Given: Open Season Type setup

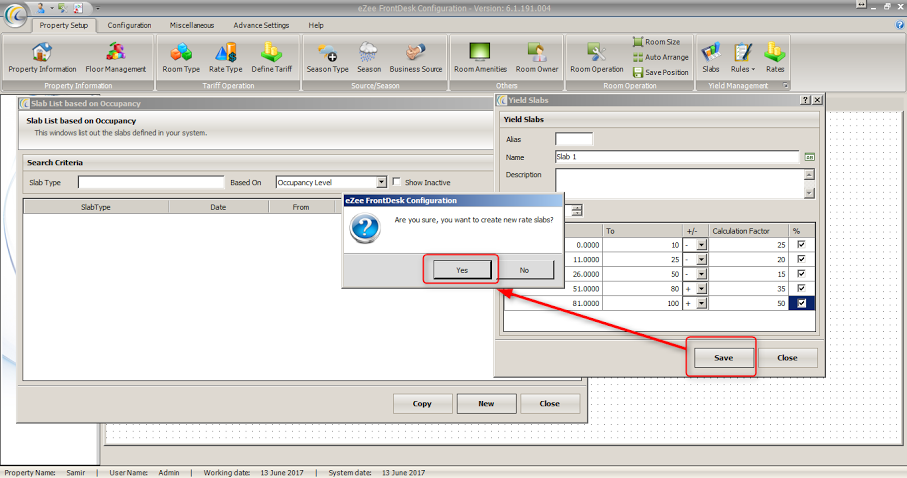Looking at the screenshot, I should coord(327,58).
